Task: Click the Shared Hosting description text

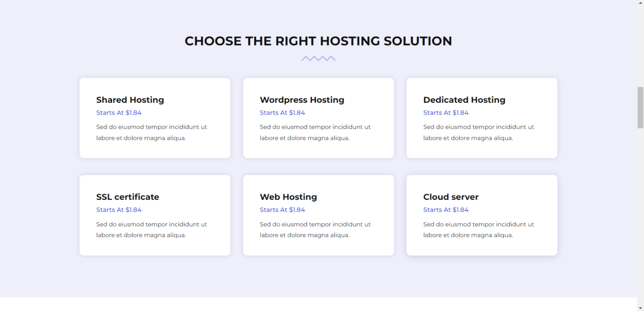Action: (152, 132)
